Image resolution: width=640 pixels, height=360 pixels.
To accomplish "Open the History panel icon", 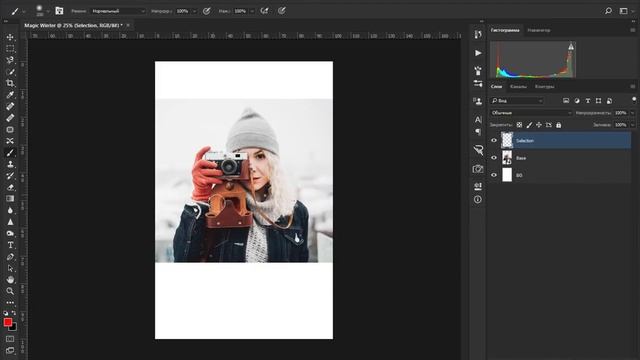I will click(x=478, y=34).
